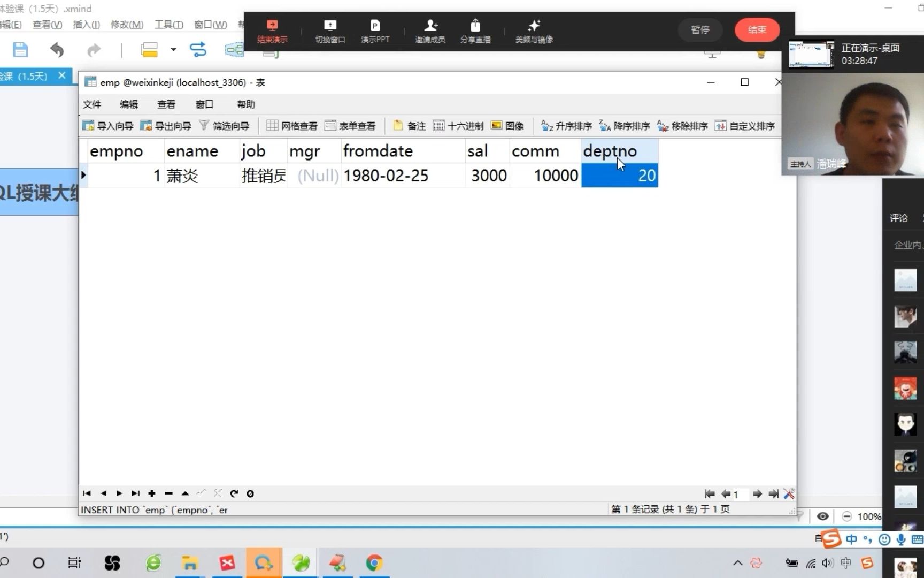The image size is (924, 578).
Task: Open the 导入向导 (Import Wizard)
Action: tap(110, 126)
